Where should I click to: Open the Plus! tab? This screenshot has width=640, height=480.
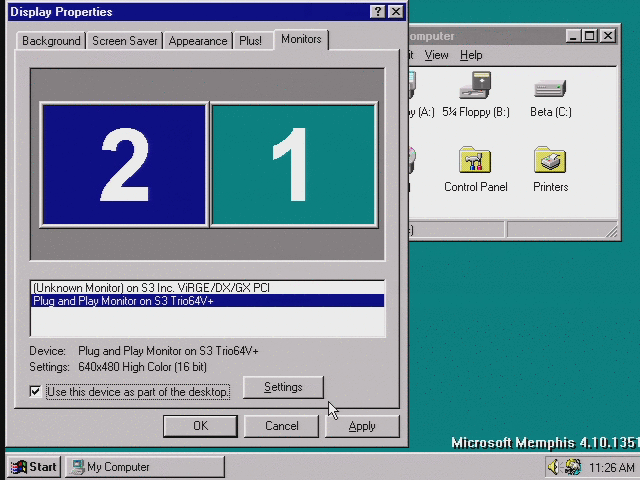click(x=250, y=41)
